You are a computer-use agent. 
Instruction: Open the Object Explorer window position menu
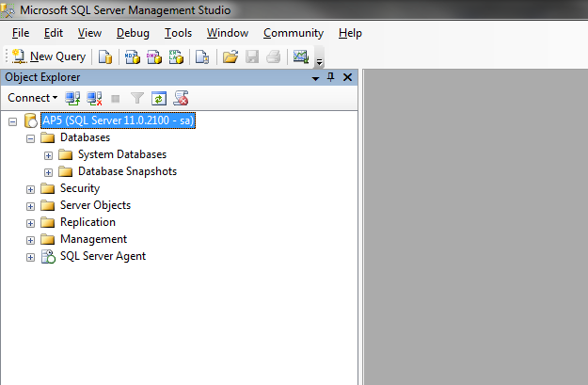(x=315, y=77)
